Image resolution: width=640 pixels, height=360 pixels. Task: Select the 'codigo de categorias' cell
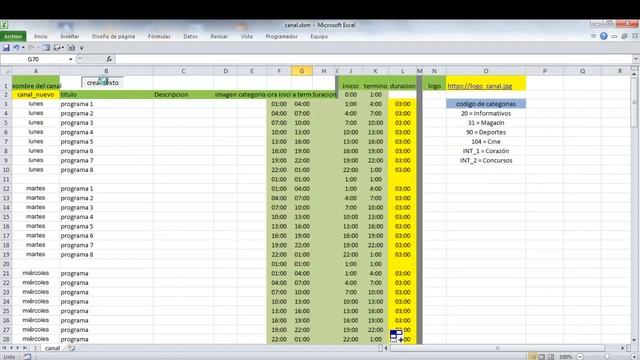pos(486,104)
